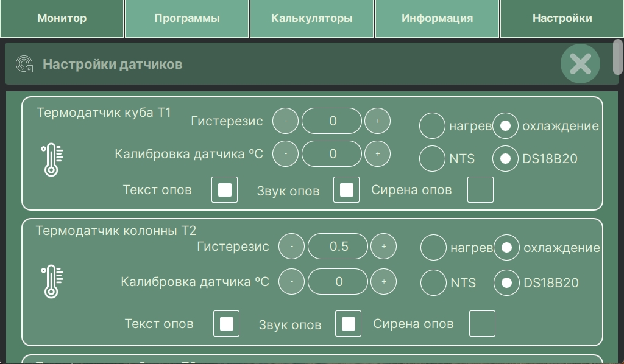Viewport: 624px width, 364px height.
Task: Increase T1 hysteresis with plus button
Action: click(x=377, y=121)
